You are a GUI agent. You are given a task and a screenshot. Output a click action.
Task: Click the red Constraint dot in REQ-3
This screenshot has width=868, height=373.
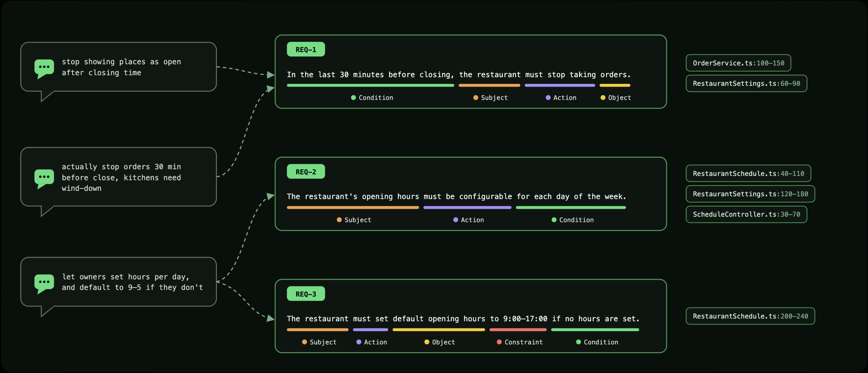click(x=499, y=342)
